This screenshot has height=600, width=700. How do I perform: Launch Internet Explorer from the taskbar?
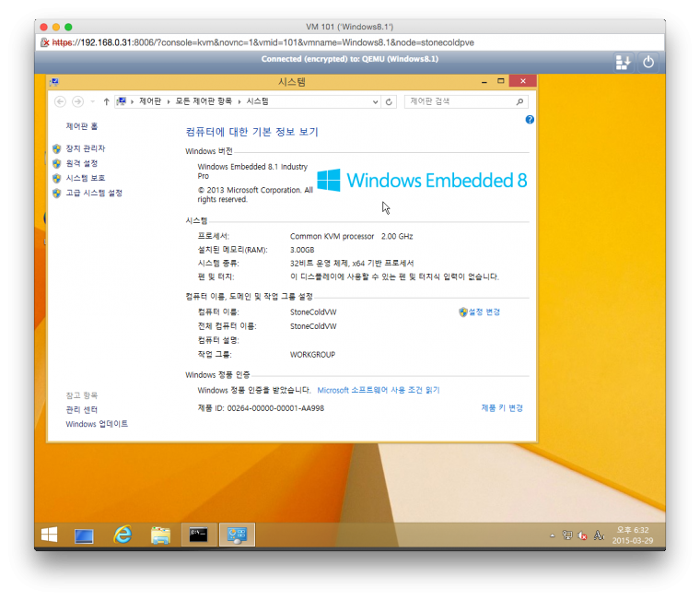coord(122,535)
